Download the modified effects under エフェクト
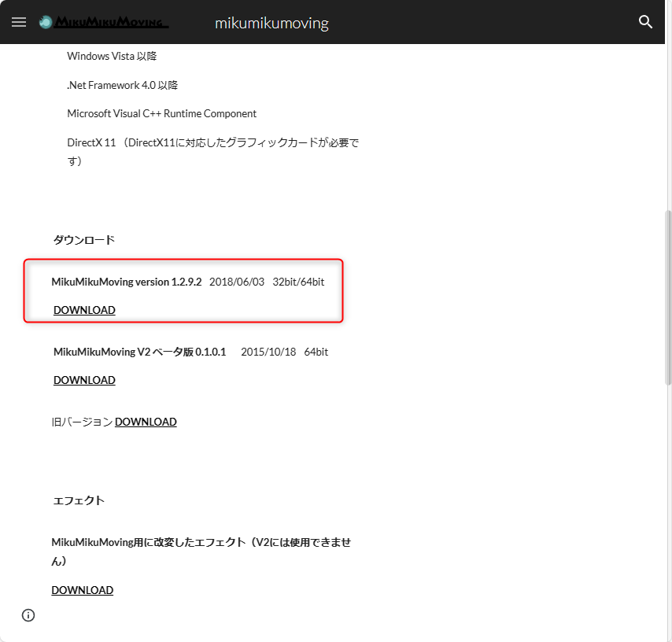The image size is (672, 642). click(x=83, y=590)
